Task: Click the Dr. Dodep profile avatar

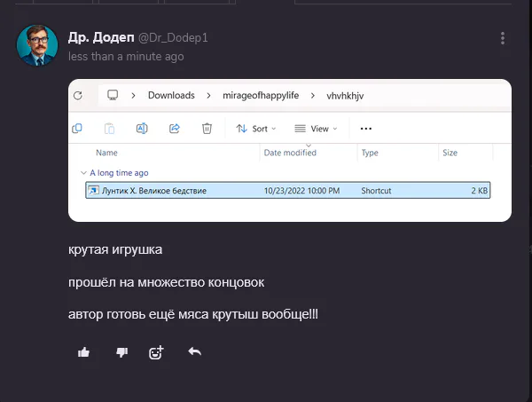Action: click(x=37, y=45)
